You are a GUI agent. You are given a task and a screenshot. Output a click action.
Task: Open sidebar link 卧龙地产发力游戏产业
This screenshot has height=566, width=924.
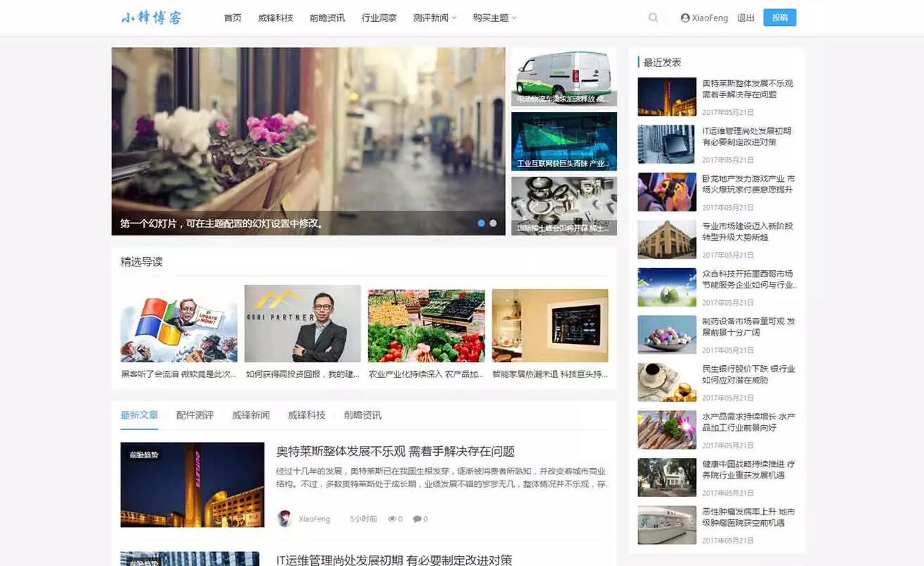748,184
